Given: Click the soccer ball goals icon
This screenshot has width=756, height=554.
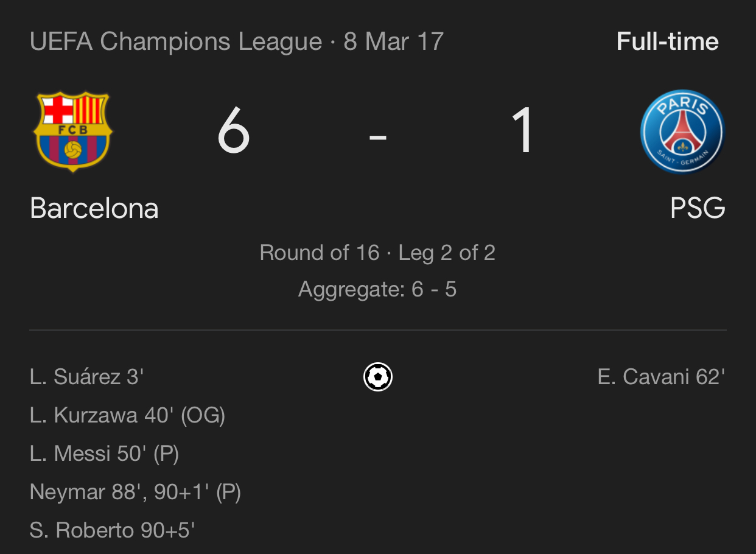Looking at the screenshot, I should click(378, 377).
